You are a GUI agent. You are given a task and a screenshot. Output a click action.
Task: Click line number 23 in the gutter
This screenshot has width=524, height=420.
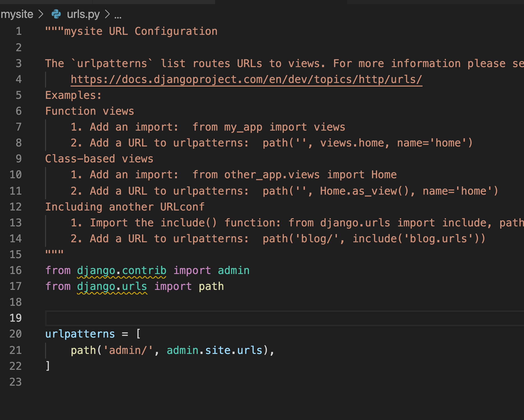tap(16, 382)
